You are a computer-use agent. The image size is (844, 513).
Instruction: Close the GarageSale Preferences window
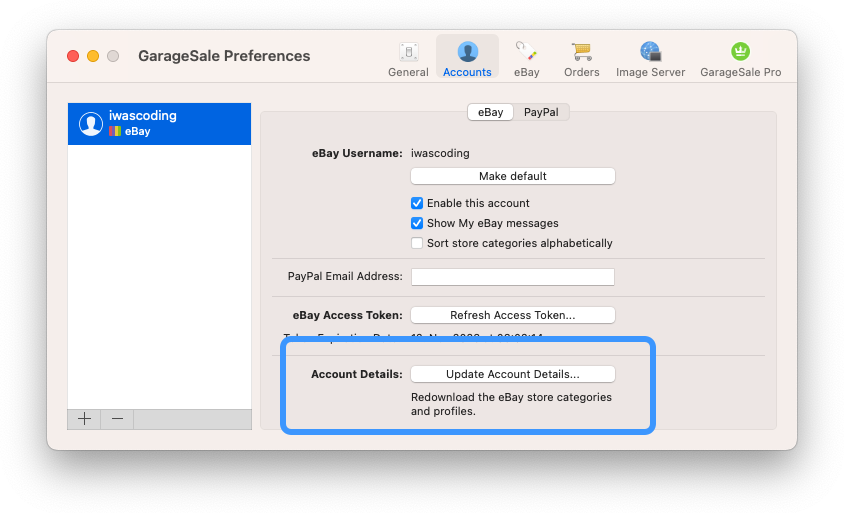point(73,56)
